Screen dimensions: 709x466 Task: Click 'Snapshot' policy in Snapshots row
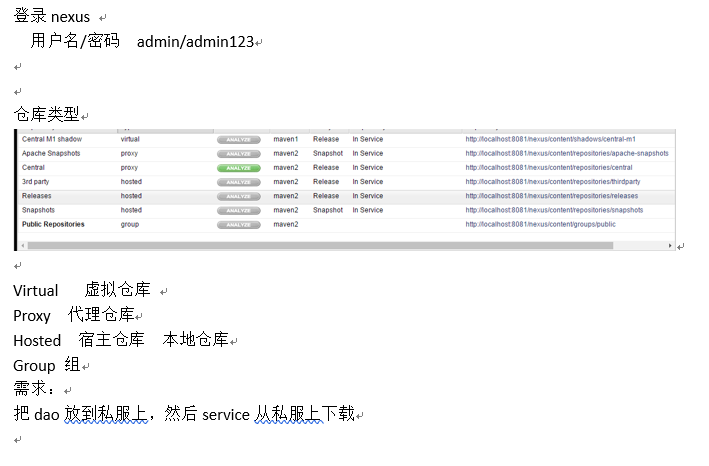tap(328, 210)
